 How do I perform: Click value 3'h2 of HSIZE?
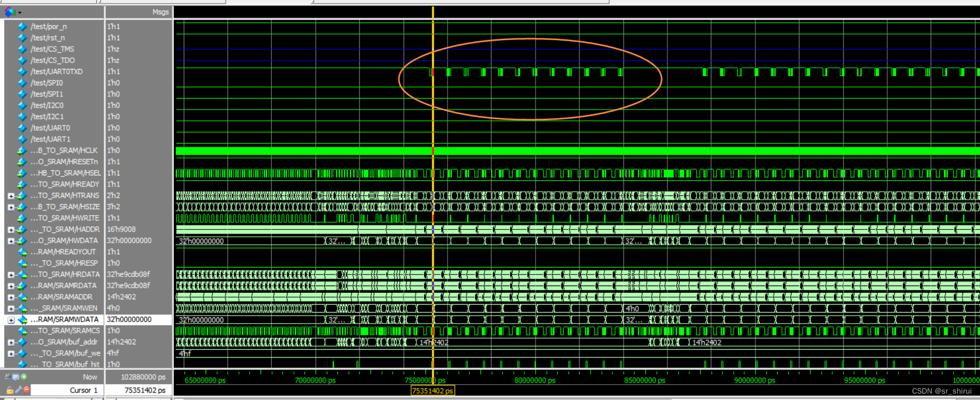point(113,207)
